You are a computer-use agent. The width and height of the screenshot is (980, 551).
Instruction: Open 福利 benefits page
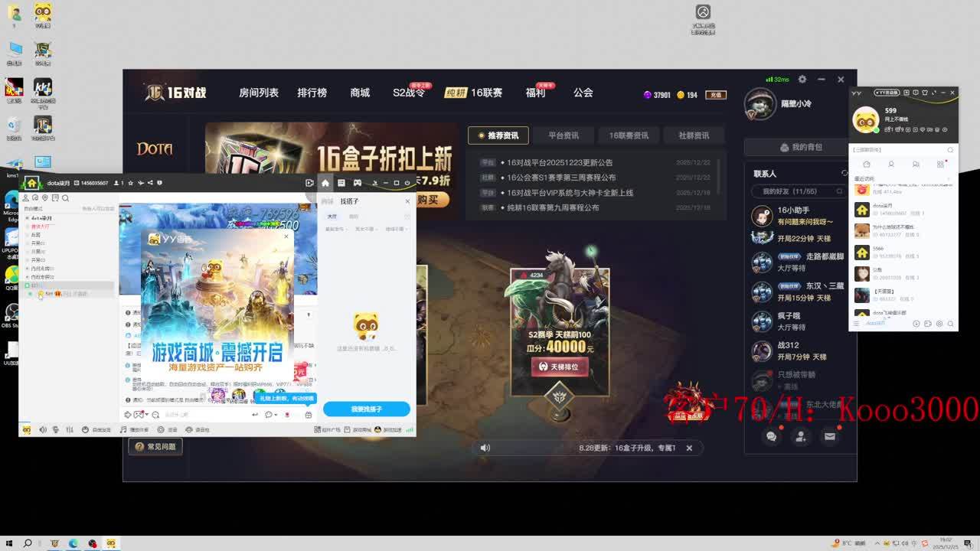pos(536,93)
